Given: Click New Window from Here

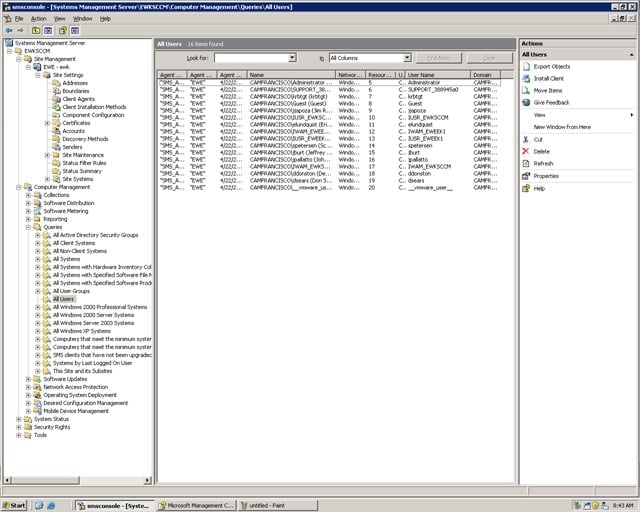Looking at the screenshot, I should pos(562,127).
